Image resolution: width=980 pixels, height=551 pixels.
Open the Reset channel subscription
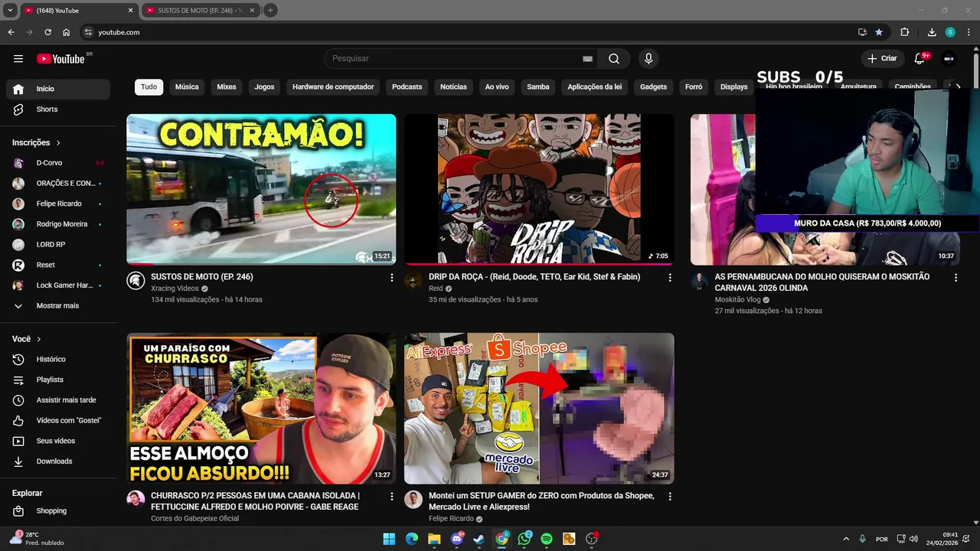coord(58,265)
